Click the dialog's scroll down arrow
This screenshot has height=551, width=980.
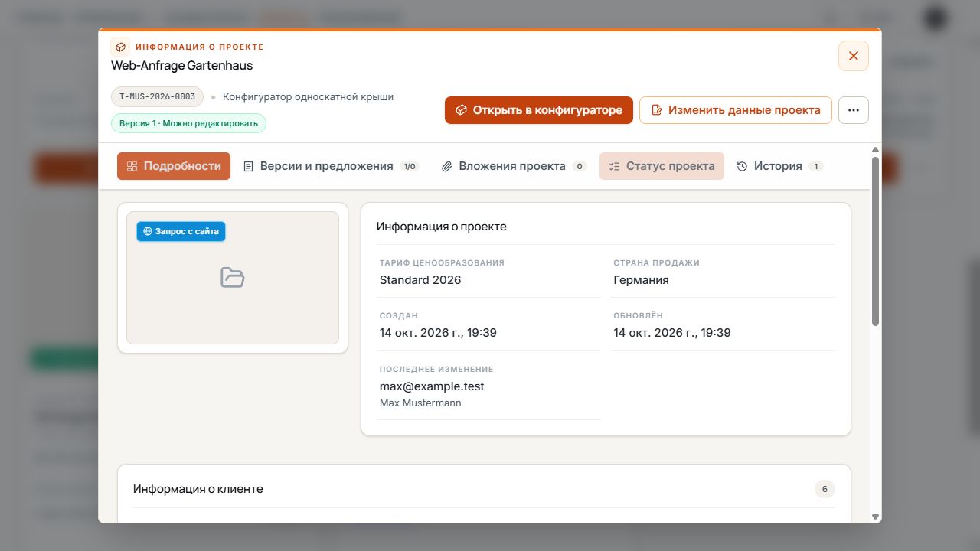coord(875,517)
